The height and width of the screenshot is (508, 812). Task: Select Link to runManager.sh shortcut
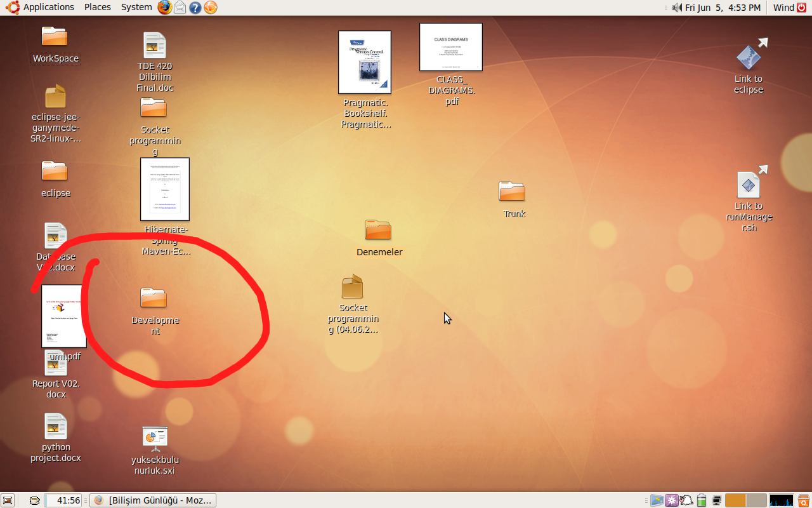tap(749, 184)
